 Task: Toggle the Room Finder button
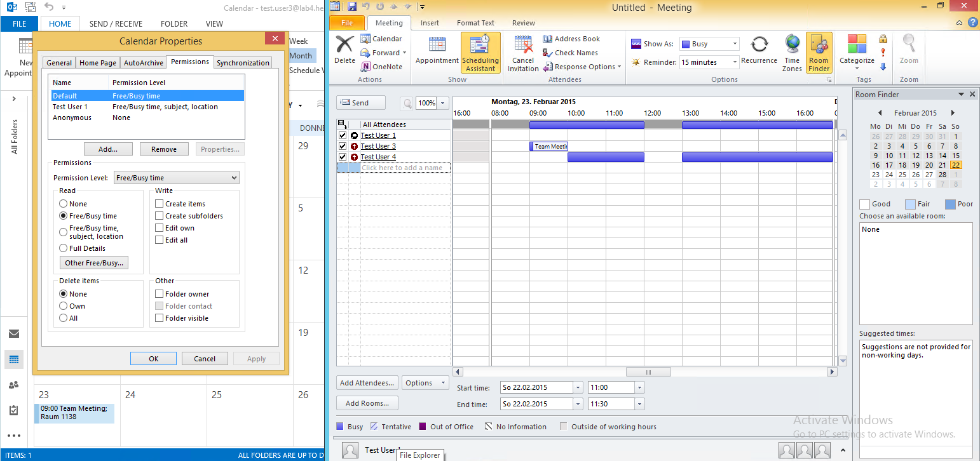point(819,53)
